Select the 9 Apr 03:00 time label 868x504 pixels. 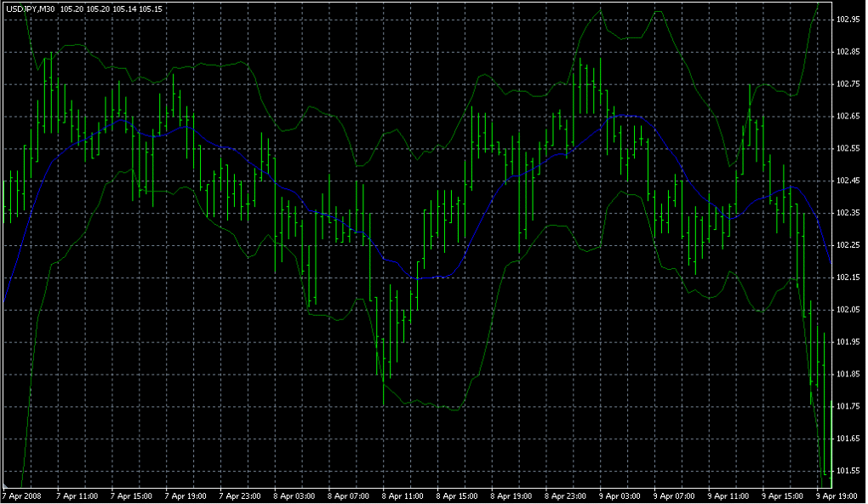click(x=620, y=495)
